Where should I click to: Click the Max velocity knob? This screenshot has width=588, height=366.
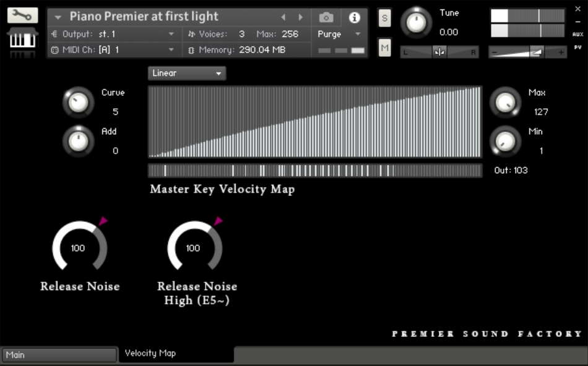point(505,102)
